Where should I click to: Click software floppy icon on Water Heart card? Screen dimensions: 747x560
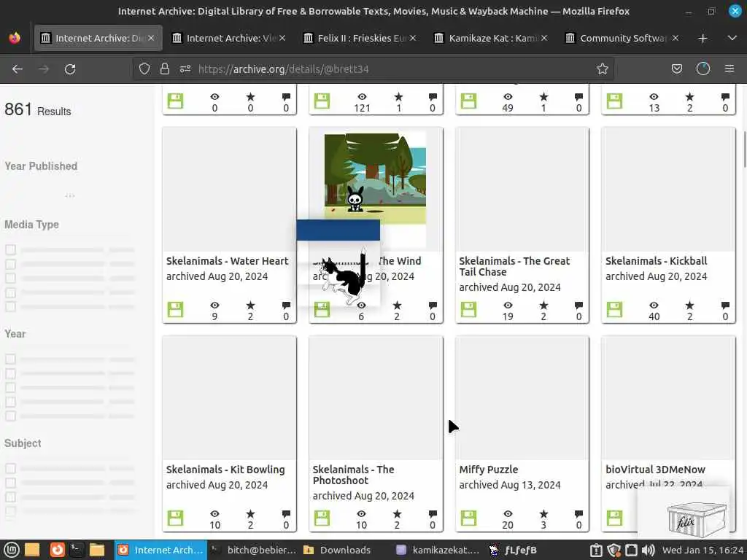click(x=175, y=309)
